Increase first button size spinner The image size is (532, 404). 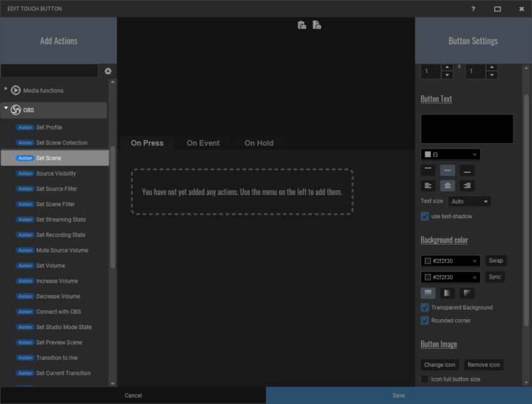tap(447, 67)
